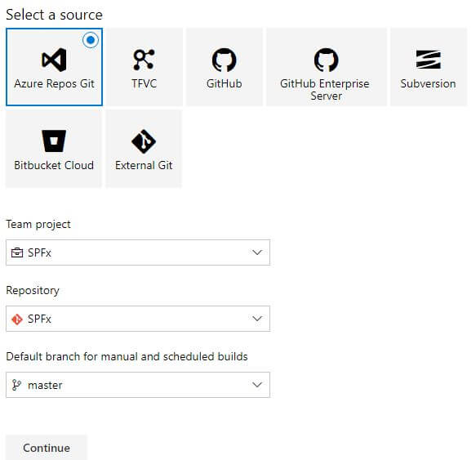Click the master branch name field
476x460 pixels.
138,385
